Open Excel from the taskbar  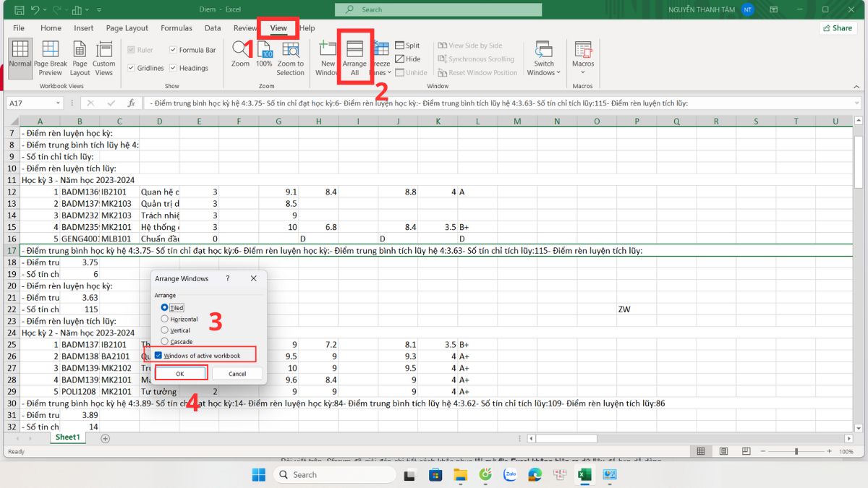pyautogui.click(x=584, y=474)
